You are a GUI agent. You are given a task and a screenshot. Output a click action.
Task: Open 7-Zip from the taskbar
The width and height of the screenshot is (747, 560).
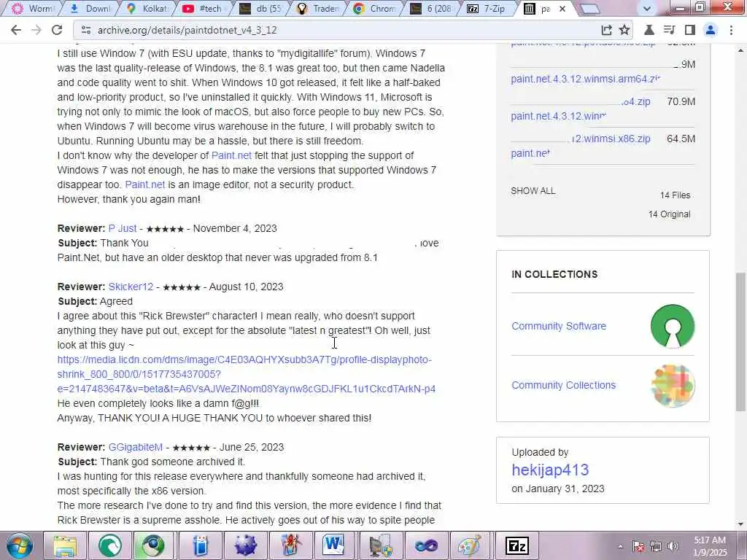[x=517, y=545]
